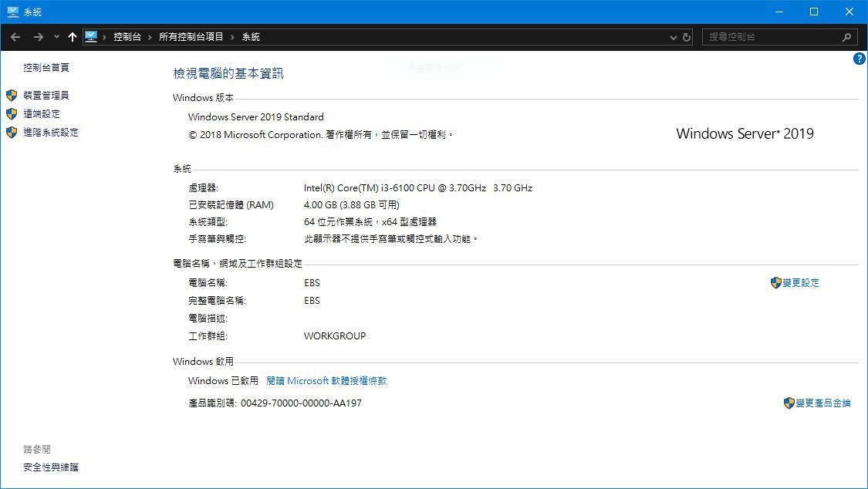Viewport: 868px width, 489px height.
Task: Click 檢視電腦的基本資訊 heading
Action: point(228,73)
